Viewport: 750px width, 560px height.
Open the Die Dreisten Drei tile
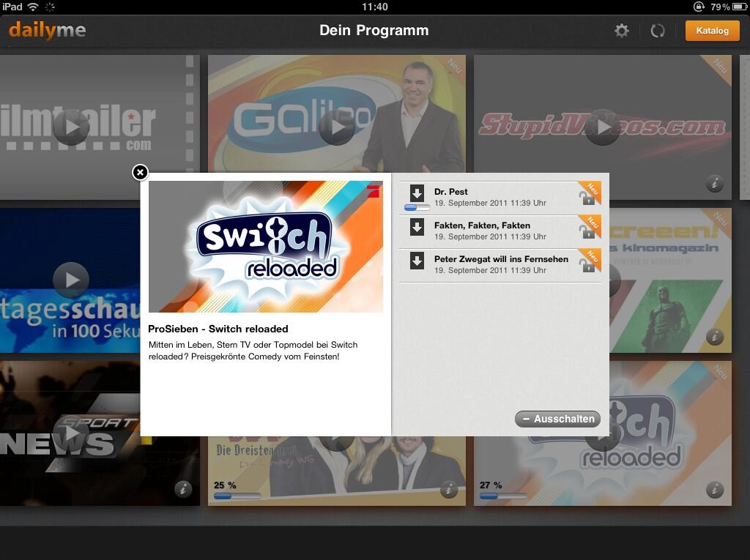click(337, 471)
